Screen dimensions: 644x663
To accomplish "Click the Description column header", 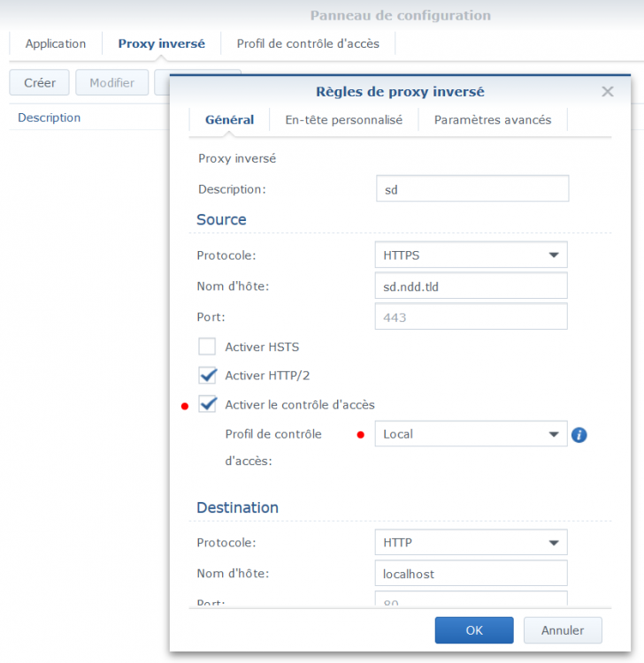I will (50, 118).
